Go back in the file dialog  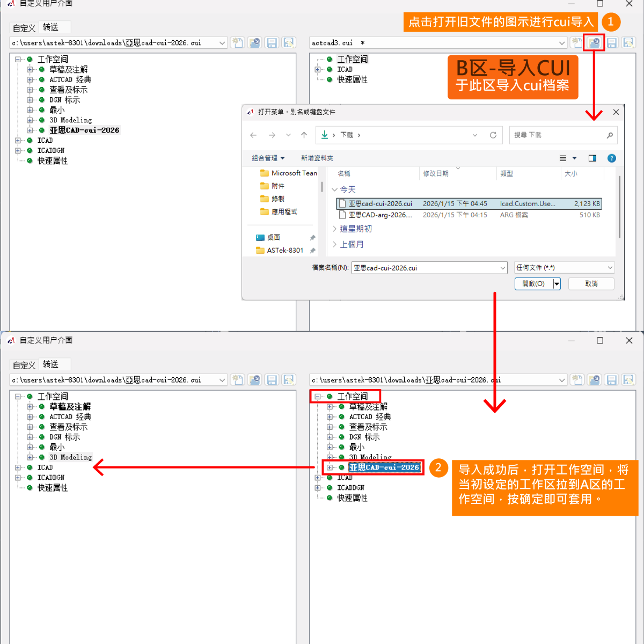pos(253,135)
